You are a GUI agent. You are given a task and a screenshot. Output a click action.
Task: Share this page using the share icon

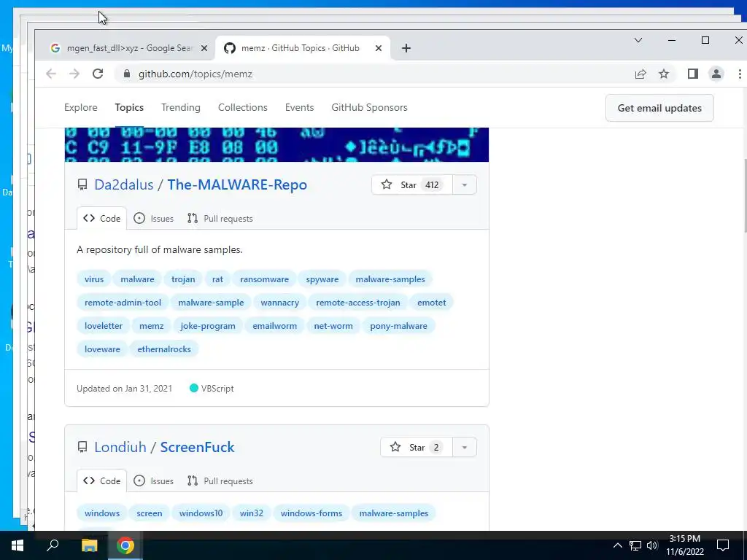(640, 74)
